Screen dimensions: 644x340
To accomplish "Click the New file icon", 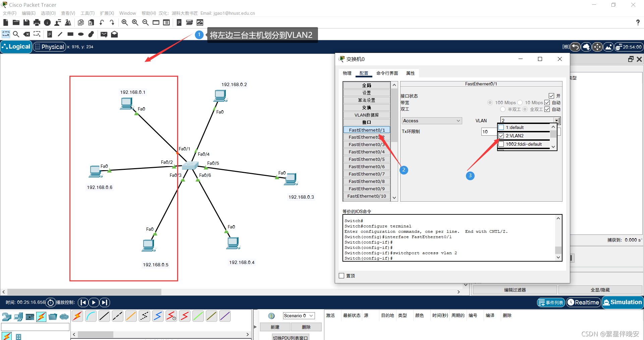I will click(6, 22).
